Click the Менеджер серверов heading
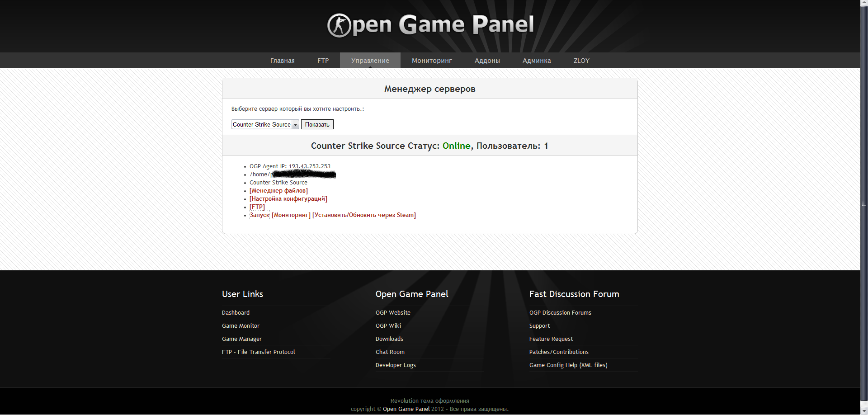This screenshot has width=868, height=415. coord(430,89)
